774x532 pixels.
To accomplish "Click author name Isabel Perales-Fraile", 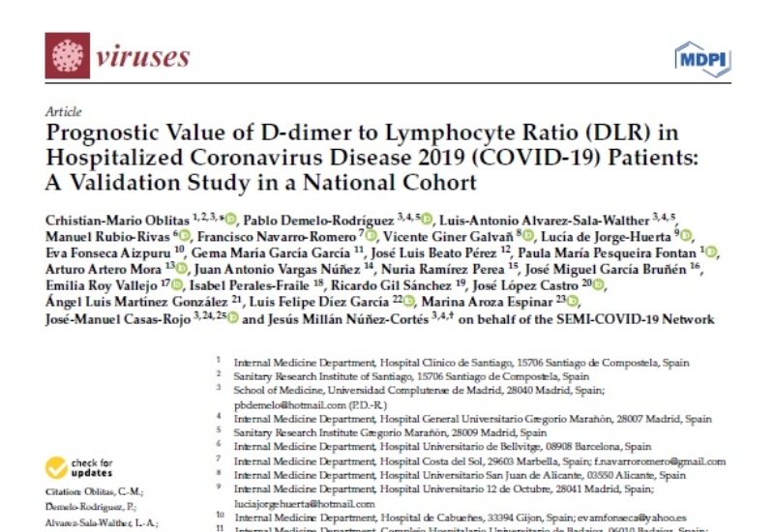I will coord(250,285).
